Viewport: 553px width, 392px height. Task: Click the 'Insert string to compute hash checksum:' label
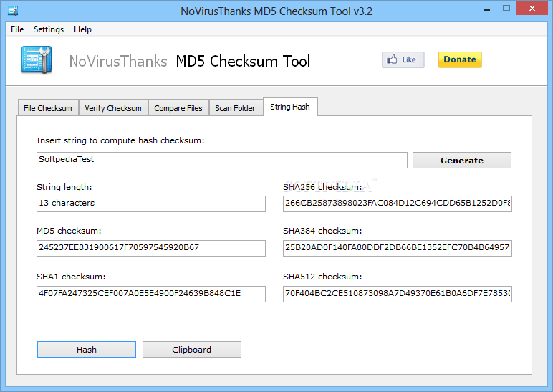tap(120, 140)
